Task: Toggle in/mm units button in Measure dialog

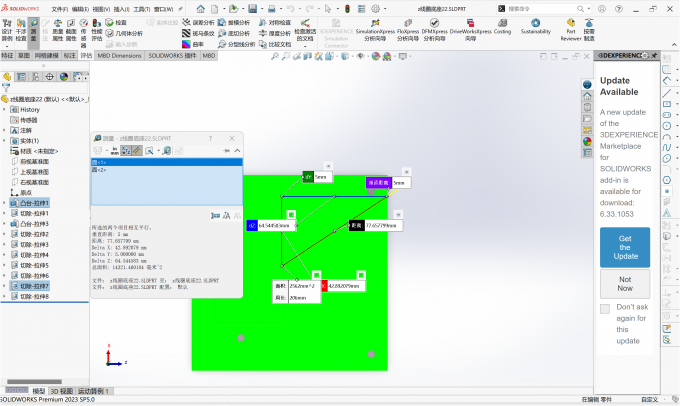Action: click(x=114, y=151)
